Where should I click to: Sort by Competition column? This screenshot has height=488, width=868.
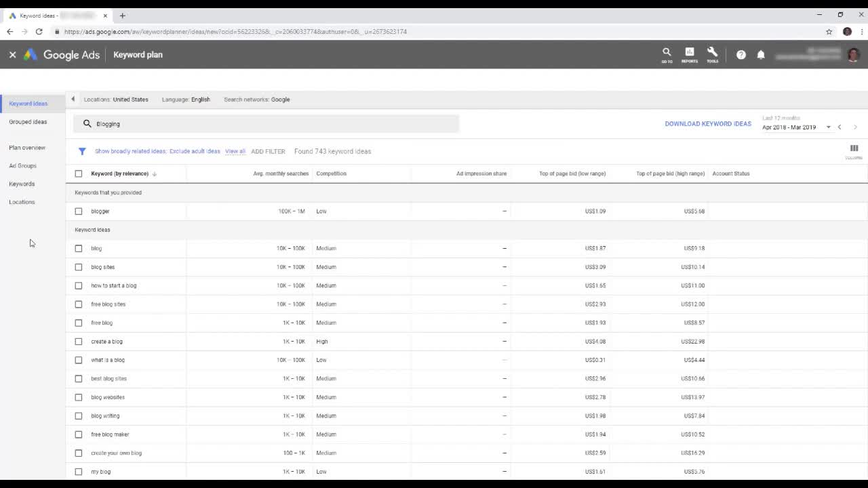pyautogui.click(x=331, y=174)
